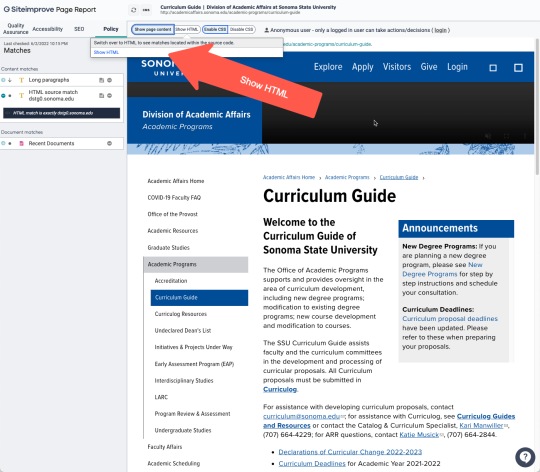The width and height of the screenshot is (540, 472).
Task: Open the Accessibility tab
Action: click(48, 29)
